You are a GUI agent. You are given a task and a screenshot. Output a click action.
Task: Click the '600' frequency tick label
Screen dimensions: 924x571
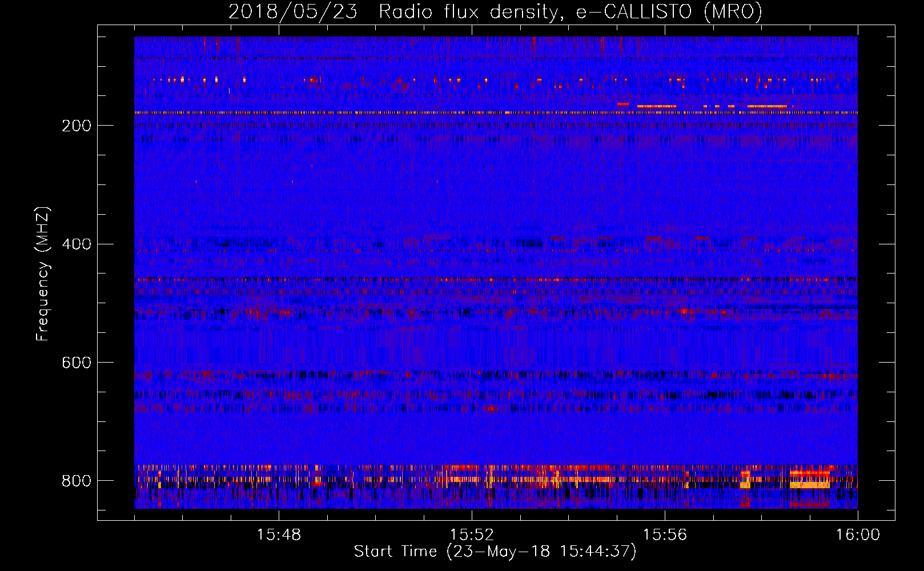point(77,363)
